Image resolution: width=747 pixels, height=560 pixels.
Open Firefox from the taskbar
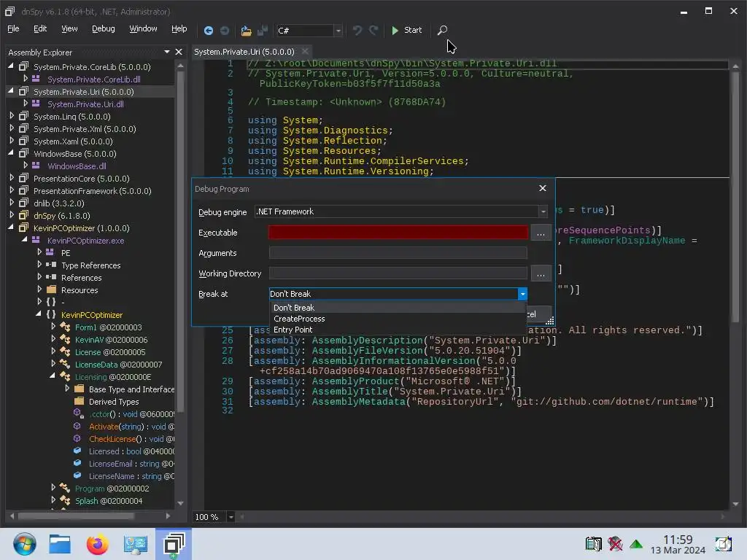tap(97, 544)
